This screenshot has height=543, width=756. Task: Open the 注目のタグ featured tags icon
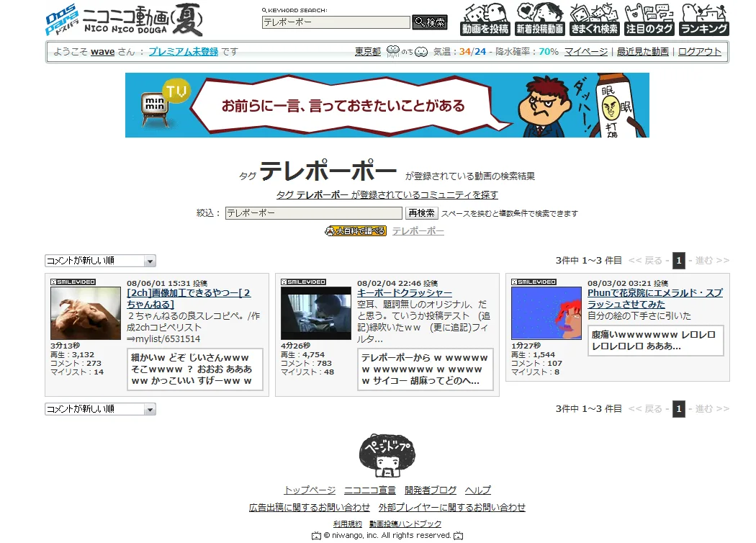[x=649, y=19]
